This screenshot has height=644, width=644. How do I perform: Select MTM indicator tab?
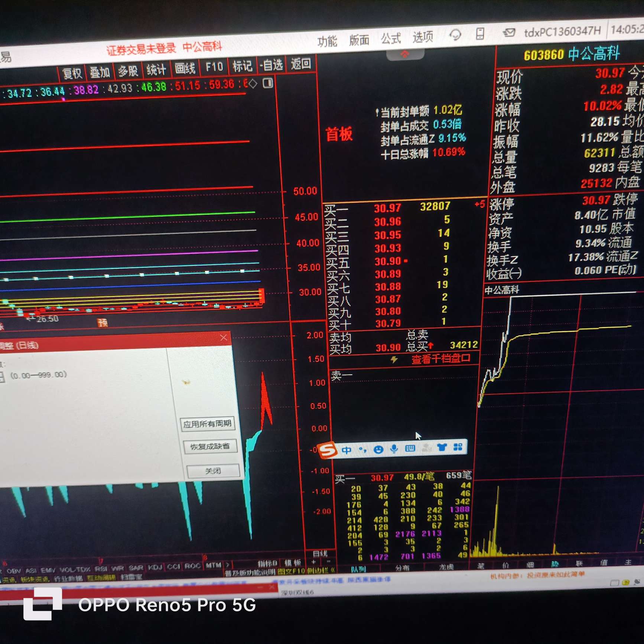213,565
